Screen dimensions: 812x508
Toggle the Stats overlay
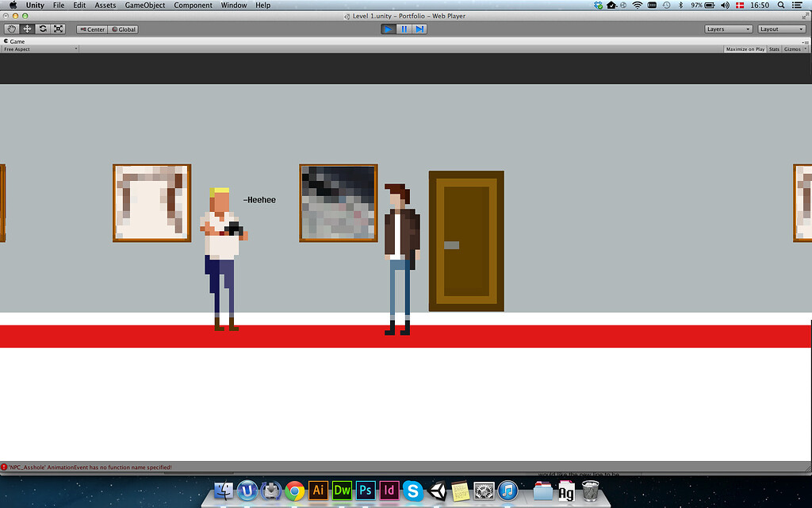point(774,48)
